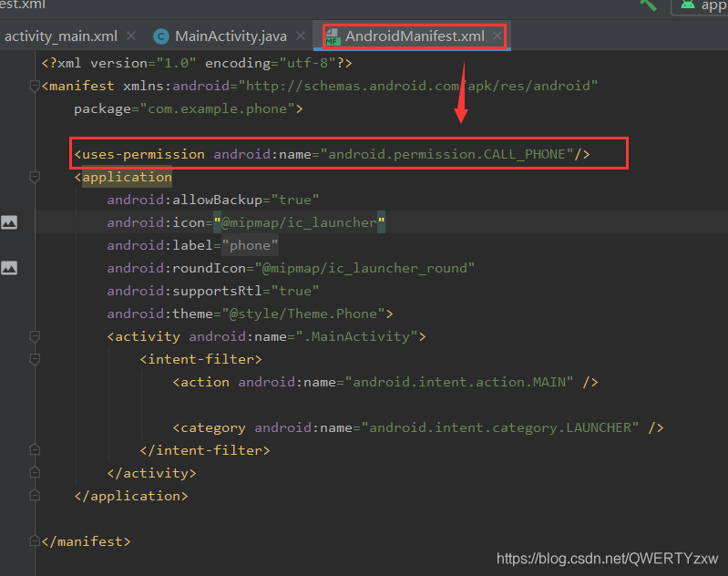The image size is (728, 576).
Task: Click the AndroidManifest.xml manifest file icon
Action: (x=332, y=36)
